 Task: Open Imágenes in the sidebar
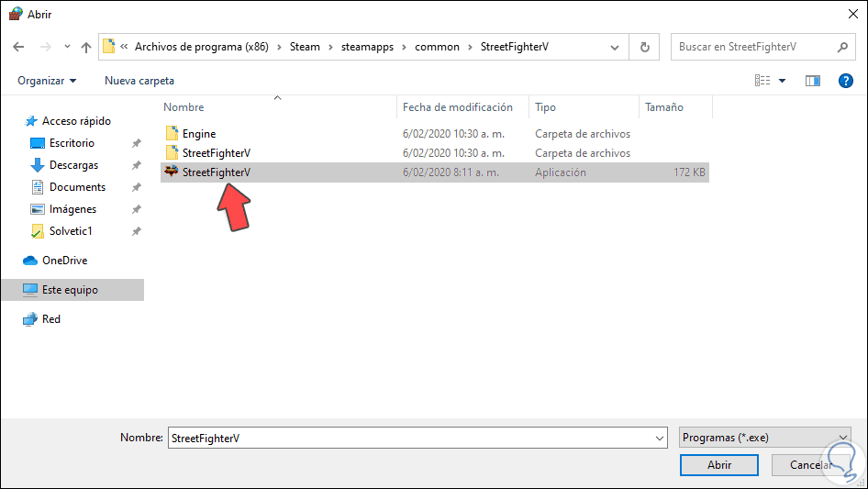pyautogui.click(x=72, y=209)
